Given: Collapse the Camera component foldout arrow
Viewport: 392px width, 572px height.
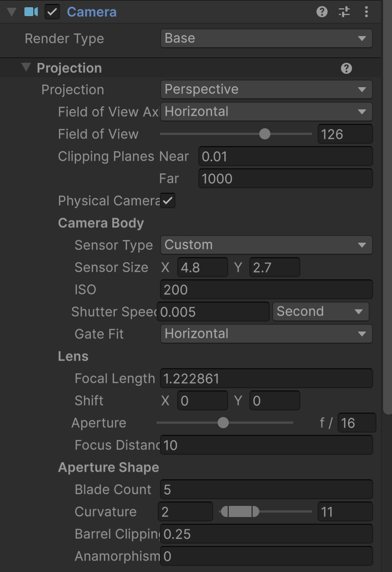Looking at the screenshot, I should coord(12,12).
